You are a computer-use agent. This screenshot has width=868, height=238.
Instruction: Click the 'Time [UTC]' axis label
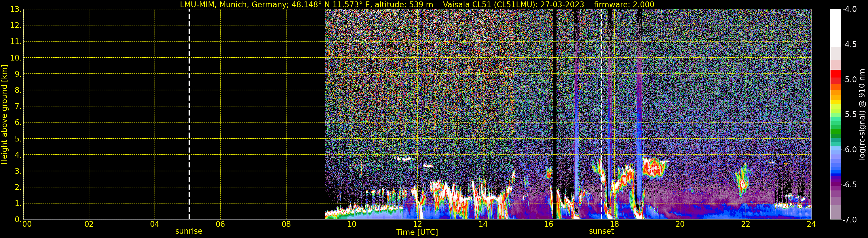click(417, 232)
